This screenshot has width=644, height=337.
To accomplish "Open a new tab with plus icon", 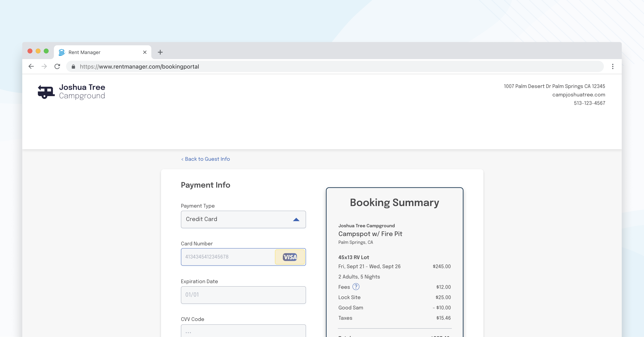I will click(x=160, y=52).
